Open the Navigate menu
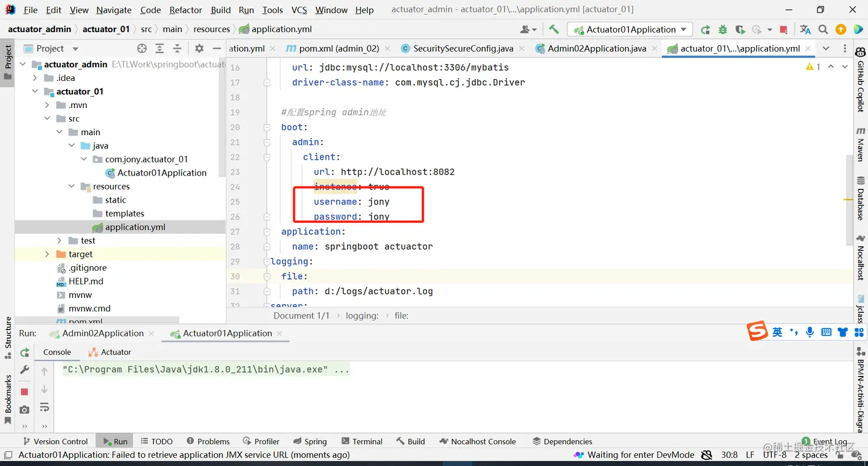 [x=114, y=10]
